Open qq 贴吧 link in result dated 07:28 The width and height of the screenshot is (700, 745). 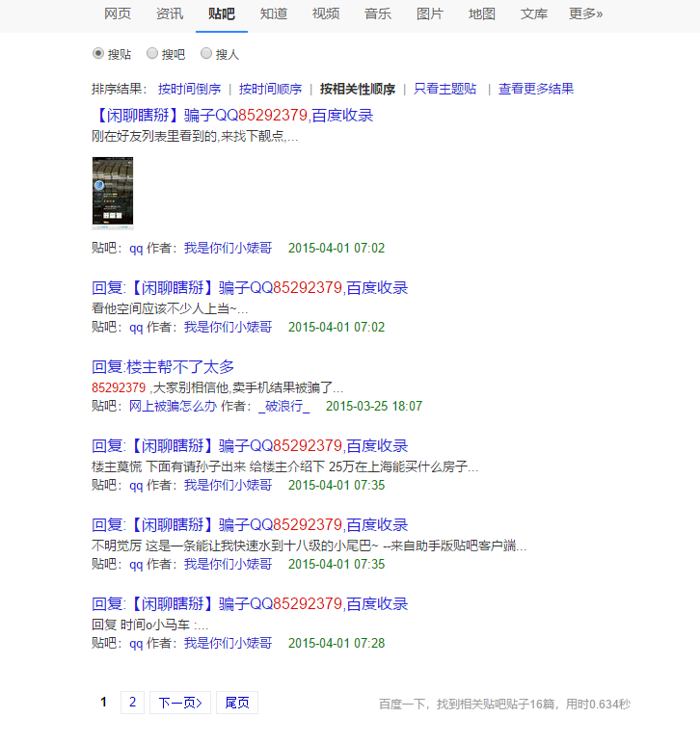pos(136,644)
